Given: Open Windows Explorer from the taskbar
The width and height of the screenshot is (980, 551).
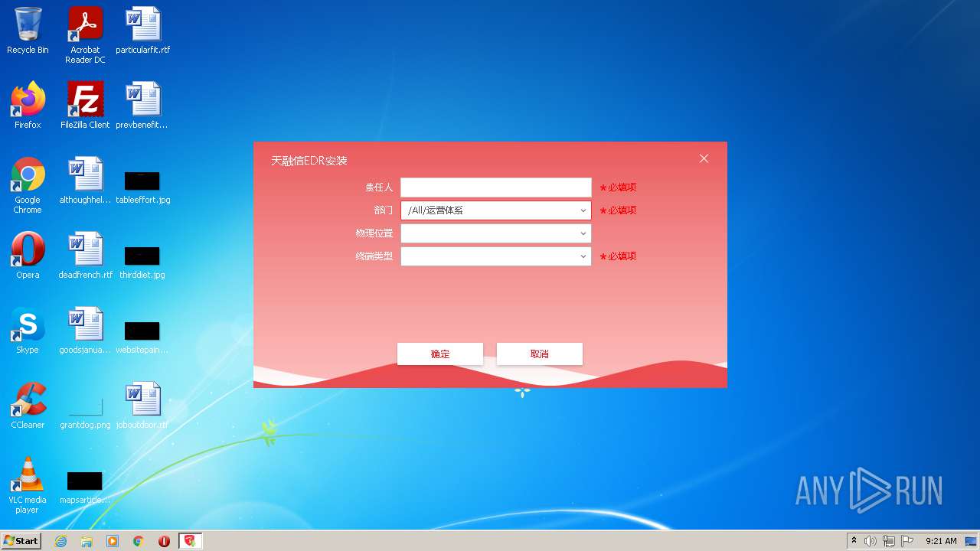Looking at the screenshot, I should pyautogui.click(x=87, y=541).
